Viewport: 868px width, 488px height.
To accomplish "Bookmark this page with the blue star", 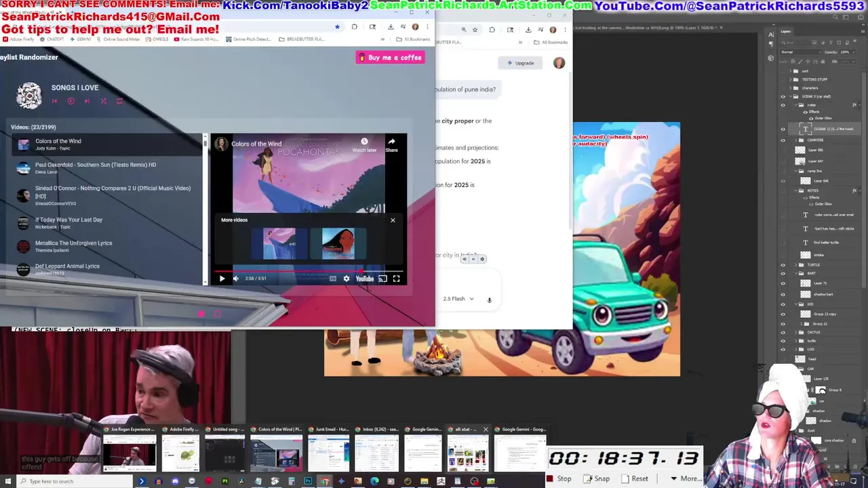I will tap(337, 27).
